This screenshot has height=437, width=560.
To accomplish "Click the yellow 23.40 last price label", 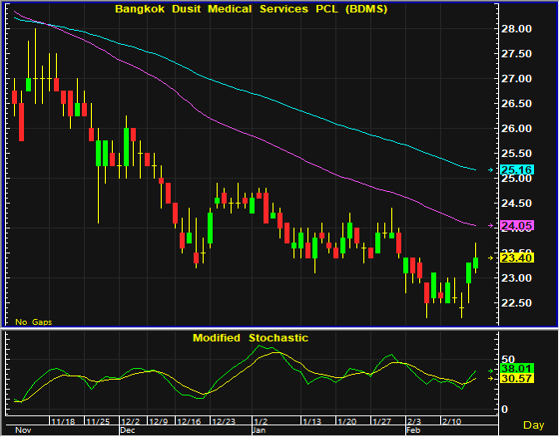I will [517, 258].
